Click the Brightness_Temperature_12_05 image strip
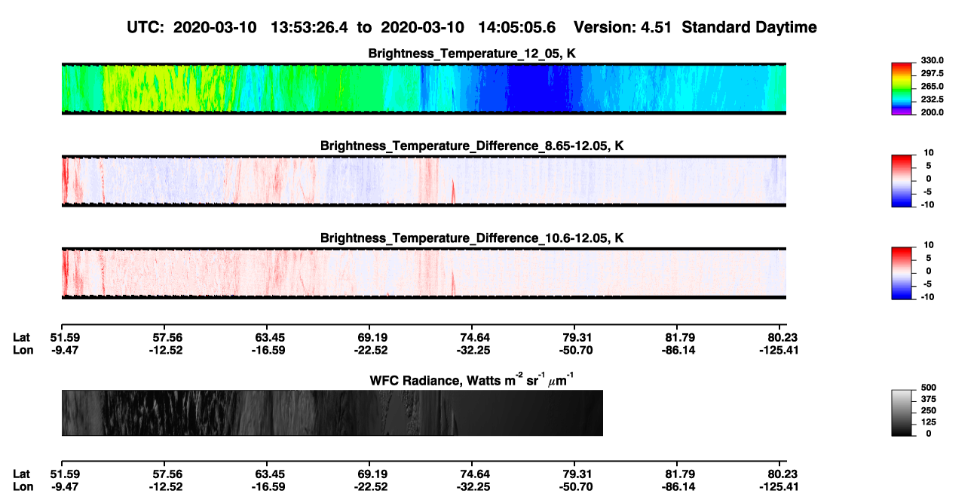Viewport: 980px width, 503px height. click(424, 88)
